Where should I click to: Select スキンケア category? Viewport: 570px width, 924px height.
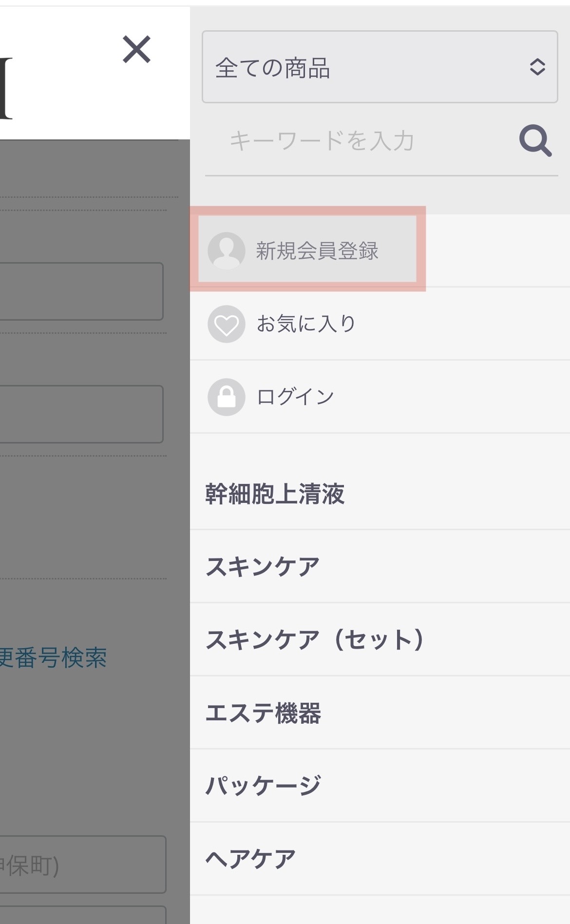click(380, 566)
